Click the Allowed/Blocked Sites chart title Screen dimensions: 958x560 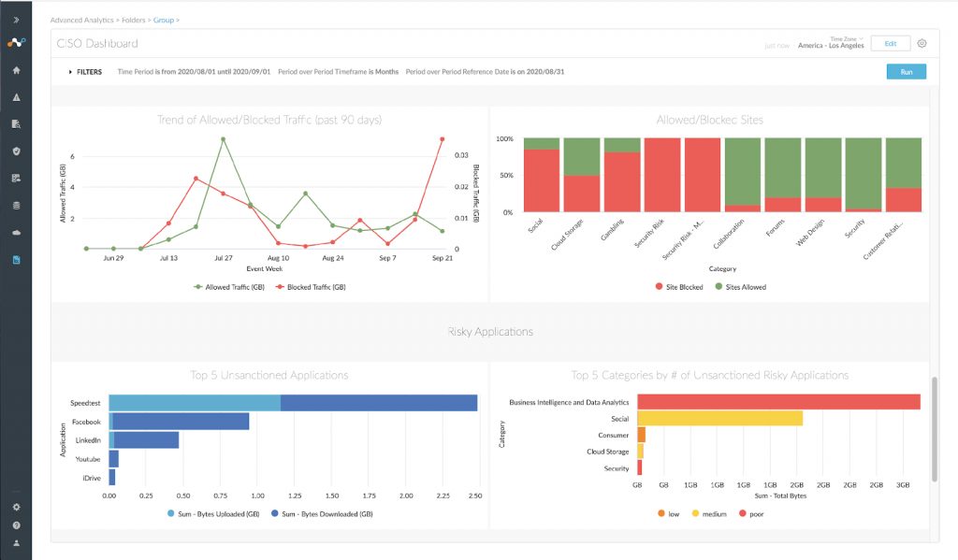click(710, 120)
